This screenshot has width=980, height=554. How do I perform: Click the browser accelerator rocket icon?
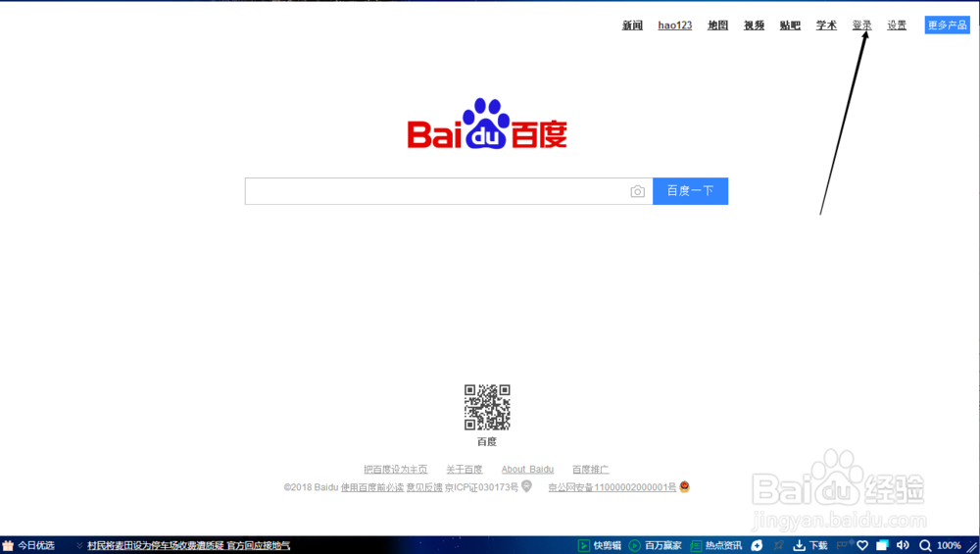tap(778, 545)
